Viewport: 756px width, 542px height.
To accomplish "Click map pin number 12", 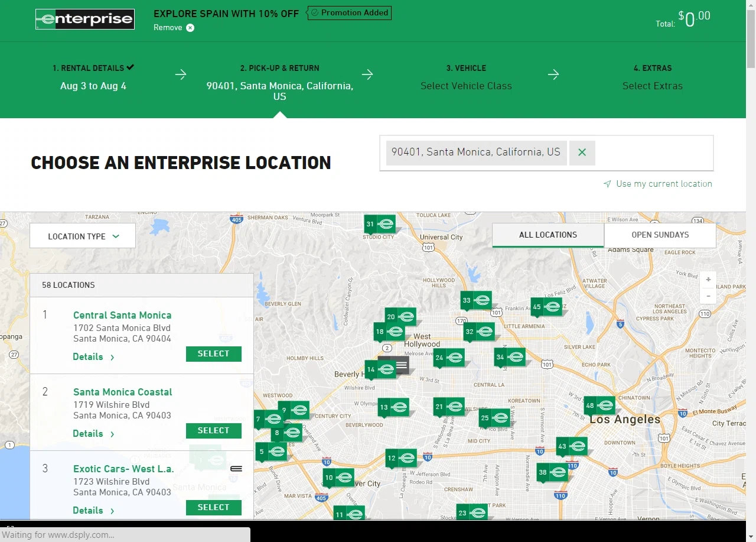I will 401,458.
